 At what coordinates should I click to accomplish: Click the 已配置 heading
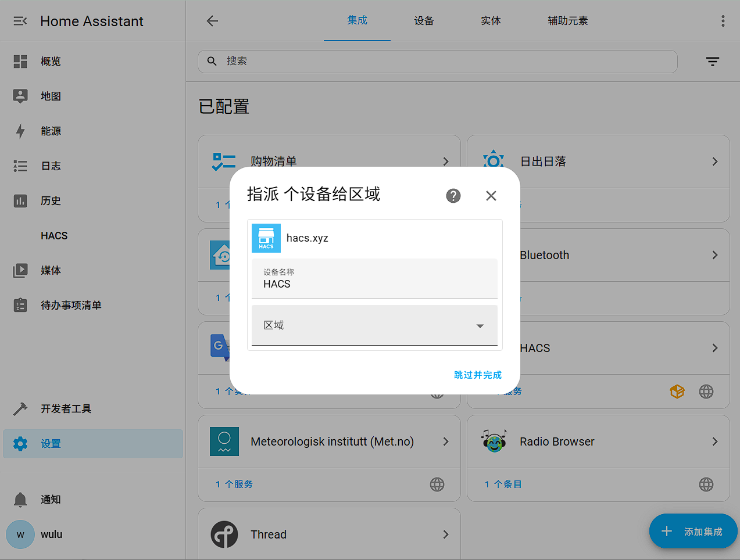tap(224, 107)
